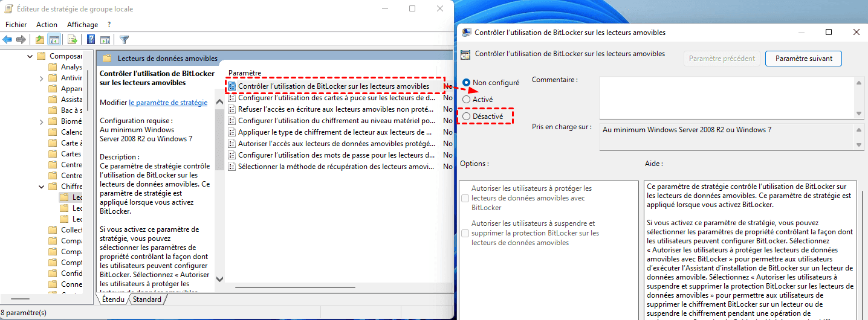Click icon of 'chiffrement au niveau matériel' row
The width and height of the screenshot is (868, 320).
[232, 121]
